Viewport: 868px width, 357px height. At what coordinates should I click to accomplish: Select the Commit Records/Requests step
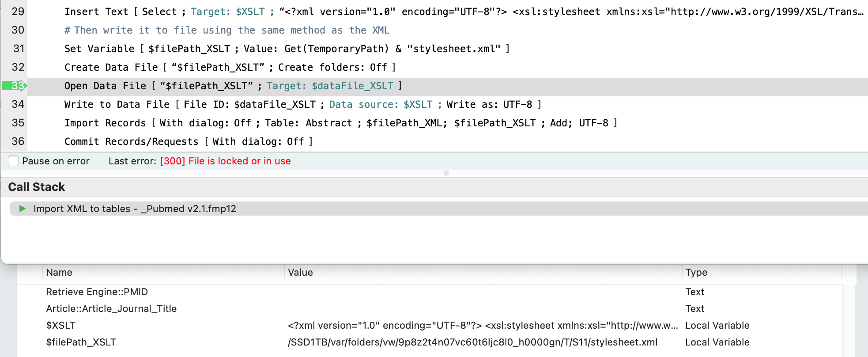447,141
